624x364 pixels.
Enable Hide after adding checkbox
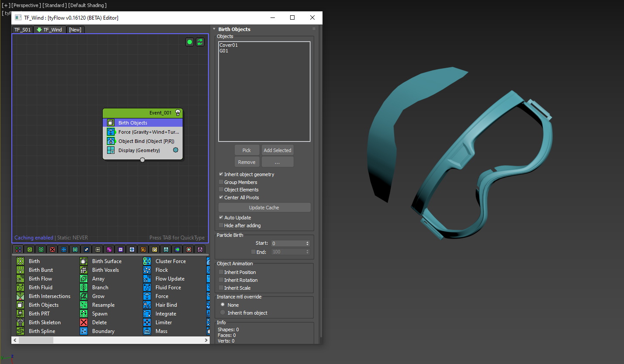point(221,225)
